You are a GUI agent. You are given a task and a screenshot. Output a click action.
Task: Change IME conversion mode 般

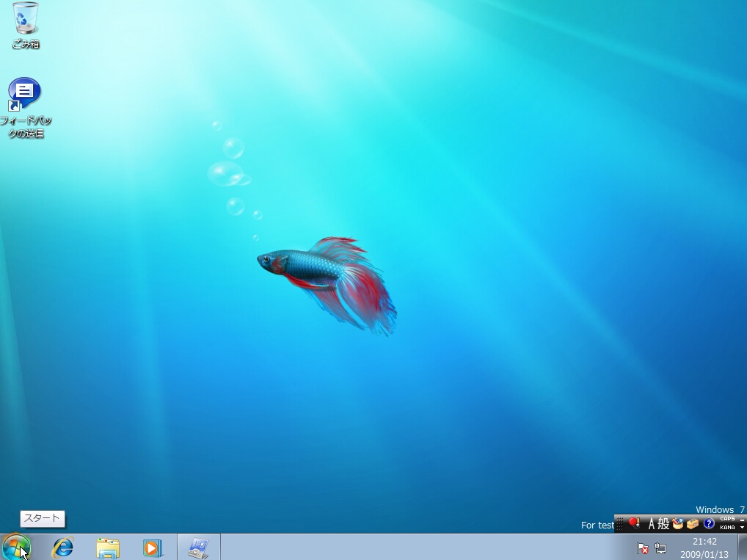pos(663,524)
